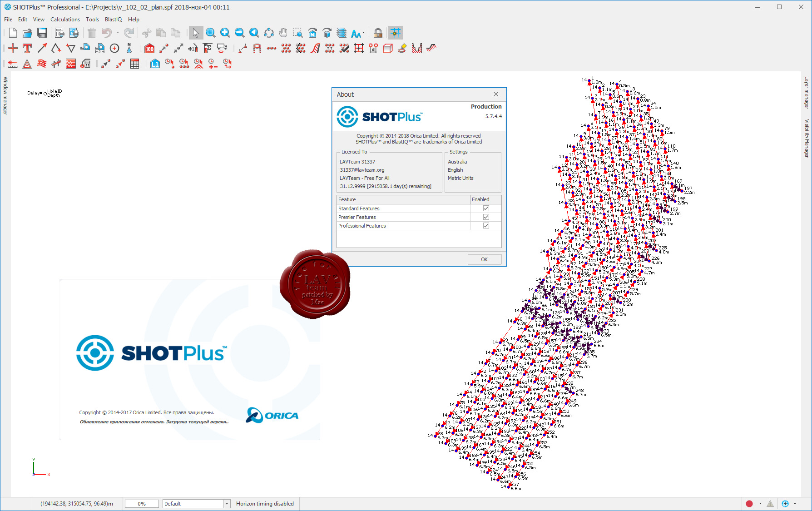Zoom in with magnifier plus icon

click(x=225, y=33)
